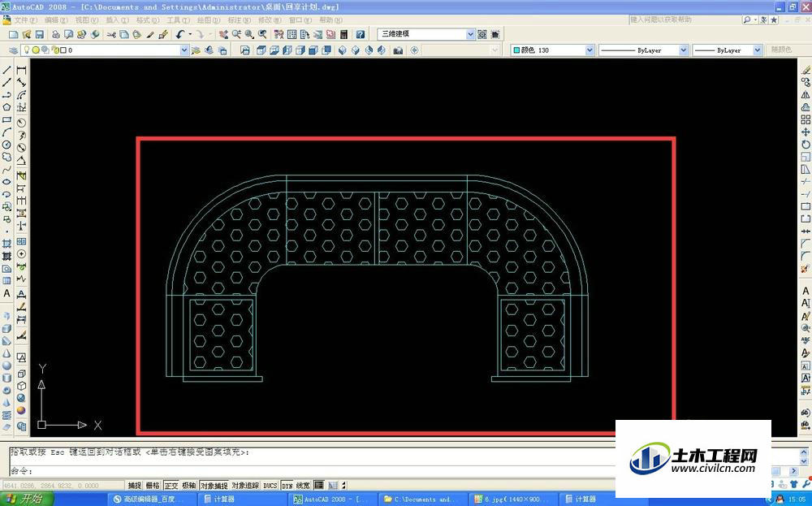Open the layer 0 dropdown list
Viewport: 812px width, 506px height.
pos(184,50)
